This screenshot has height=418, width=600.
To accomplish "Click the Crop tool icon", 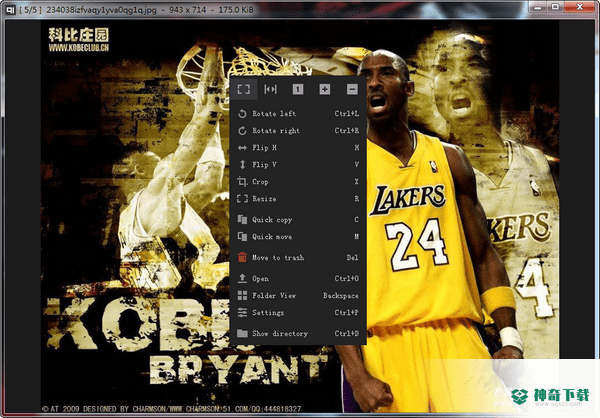I will tap(242, 181).
